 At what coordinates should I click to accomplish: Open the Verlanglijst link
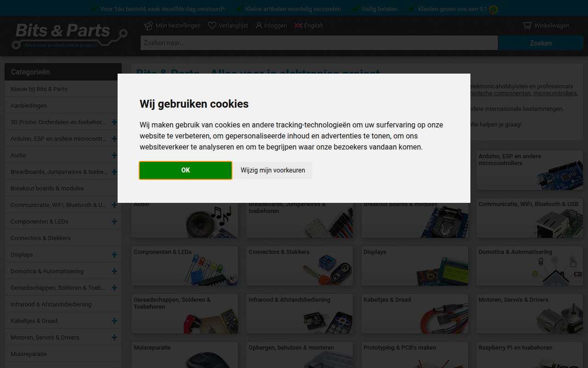[233, 26]
